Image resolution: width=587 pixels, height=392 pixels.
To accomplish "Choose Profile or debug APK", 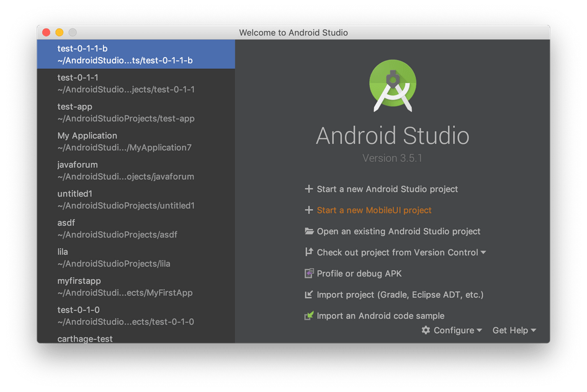I will [x=359, y=274].
